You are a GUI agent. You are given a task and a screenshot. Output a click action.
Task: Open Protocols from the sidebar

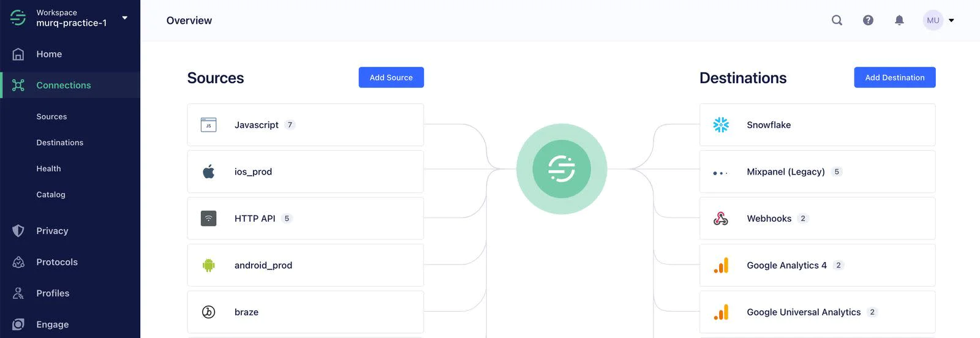[56, 262]
